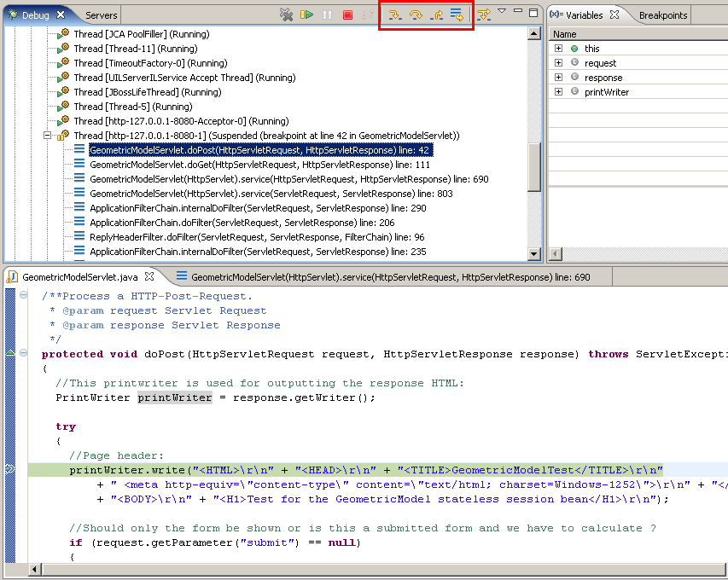Open GeometricModelServlet.java editor tab
Screen dimensions: 728x580
tap(80, 277)
